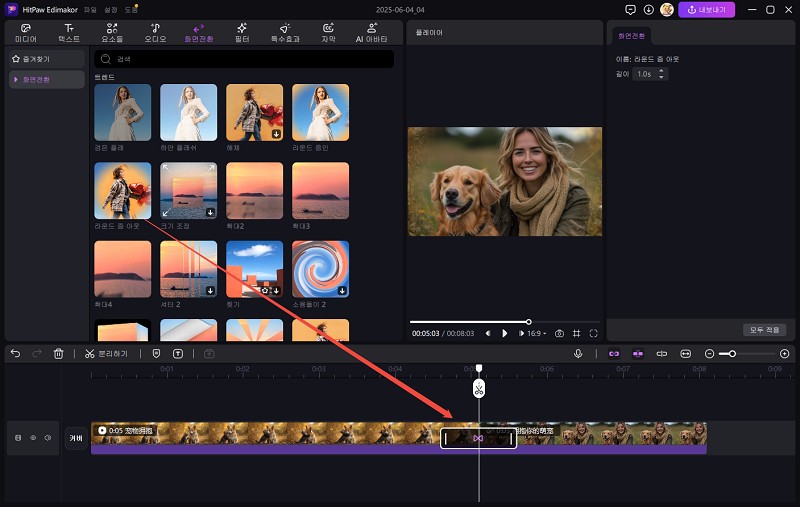
Task: Fit the timeline to window width
Action: [686, 353]
